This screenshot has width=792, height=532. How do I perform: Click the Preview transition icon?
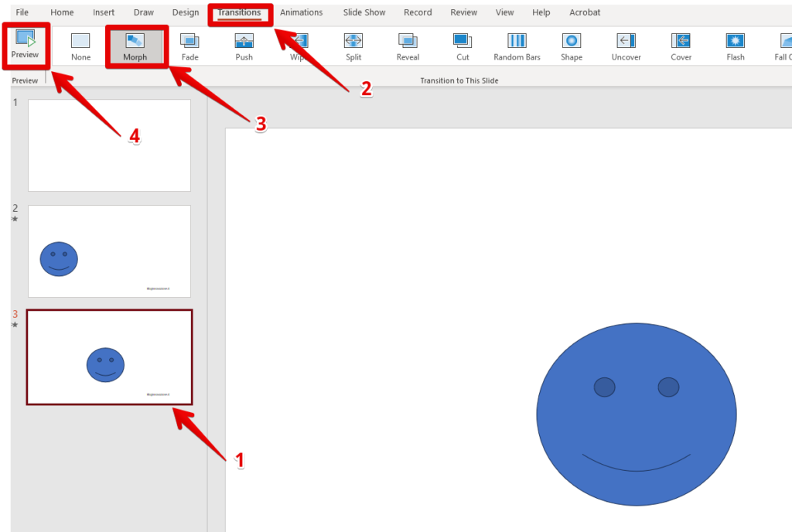click(x=25, y=40)
